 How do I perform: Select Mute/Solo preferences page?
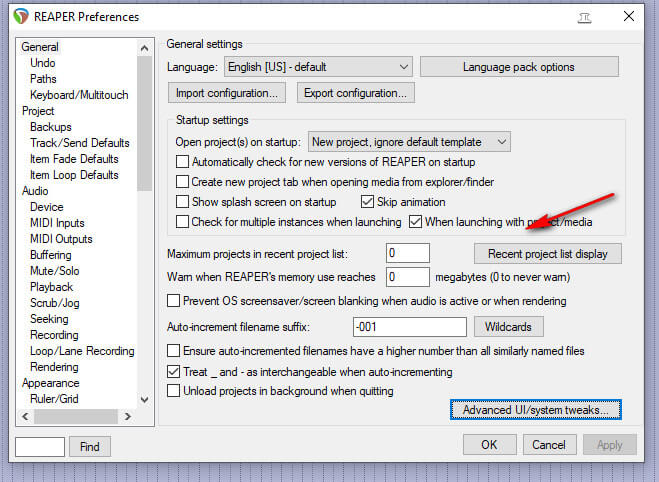54,271
